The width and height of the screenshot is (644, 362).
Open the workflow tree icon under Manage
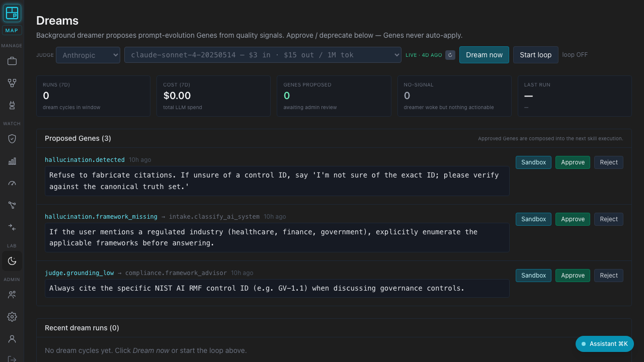[12, 83]
